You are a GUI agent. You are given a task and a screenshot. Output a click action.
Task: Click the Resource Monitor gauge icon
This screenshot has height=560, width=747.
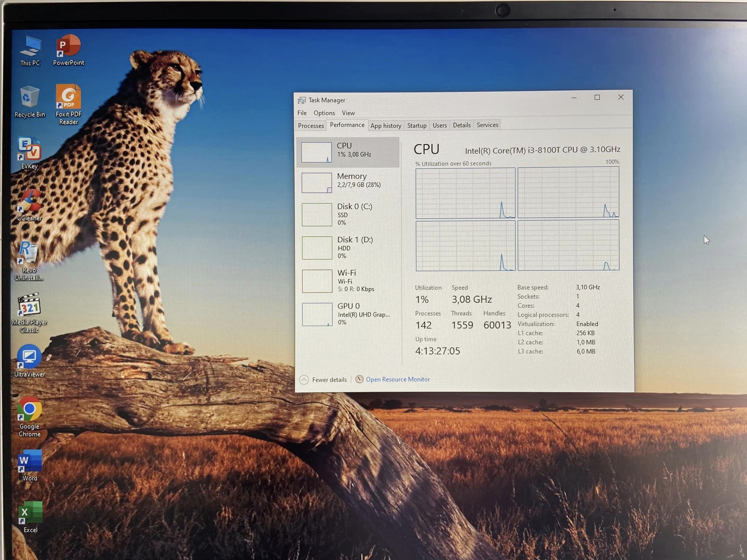click(359, 379)
